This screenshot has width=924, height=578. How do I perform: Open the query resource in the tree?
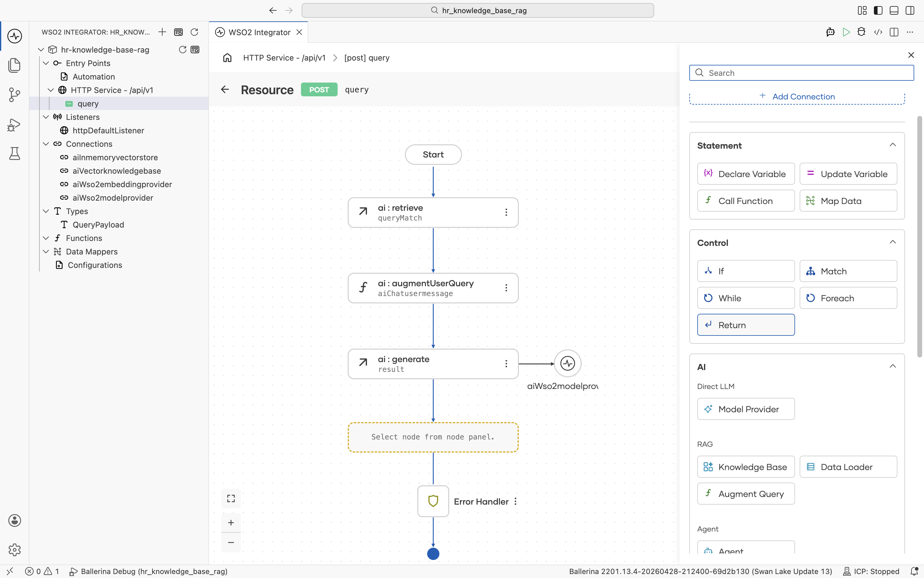(119, 104)
